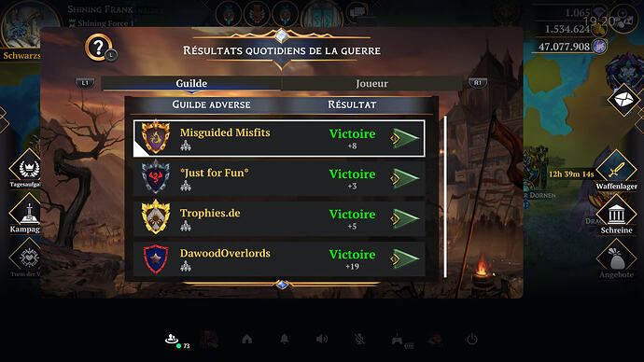The height and width of the screenshot is (362, 644).
Task: Open the Kampagne sidebar icon
Action: point(25,214)
